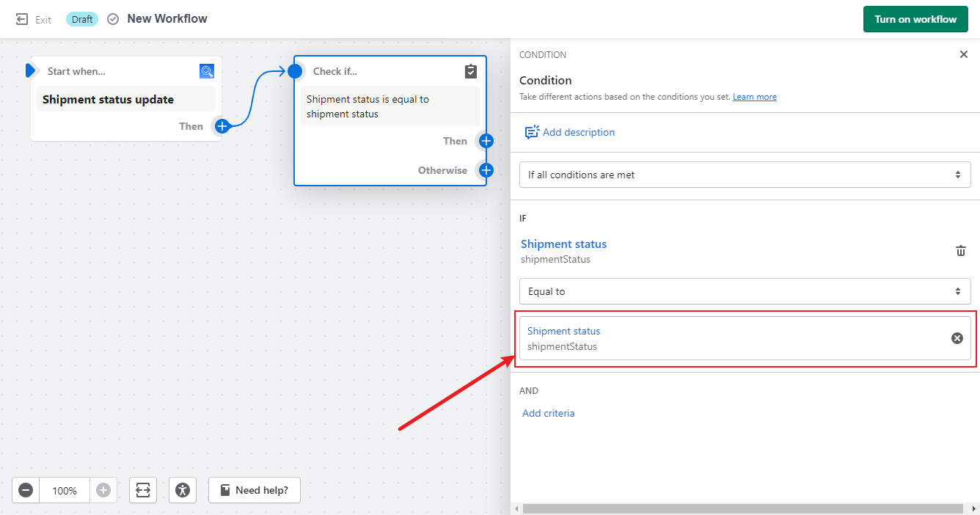Click the clipboard check icon on Check if card
Viewport: 980px width, 515px height.
[x=471, y=71]
